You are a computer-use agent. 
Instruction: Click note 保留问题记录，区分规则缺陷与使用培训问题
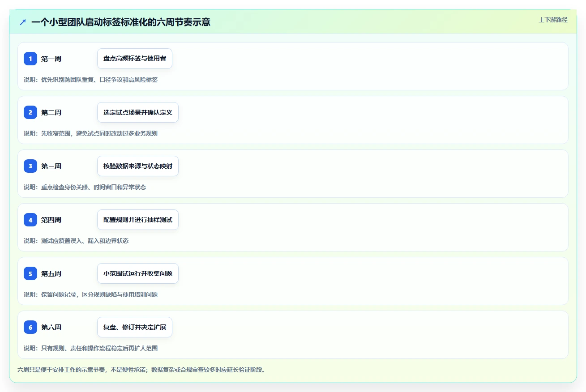99,294
